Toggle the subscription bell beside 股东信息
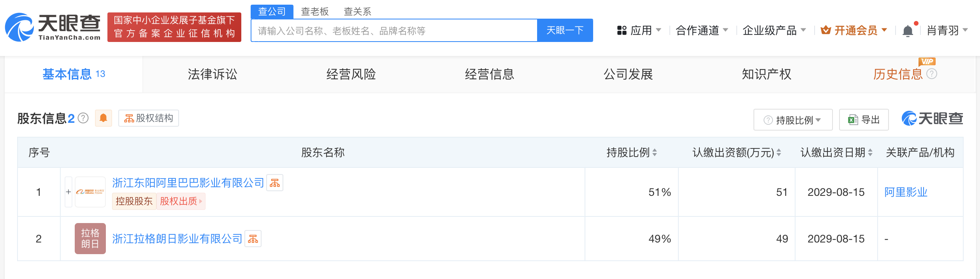Image resolution: width=980 pixels, height=279 pixels. pos(103,118)
